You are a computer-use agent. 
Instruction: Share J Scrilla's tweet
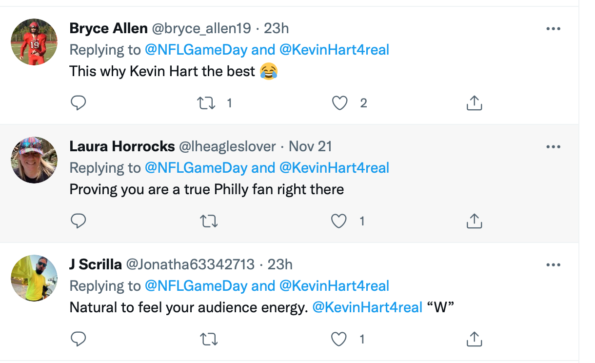point(474,339)
